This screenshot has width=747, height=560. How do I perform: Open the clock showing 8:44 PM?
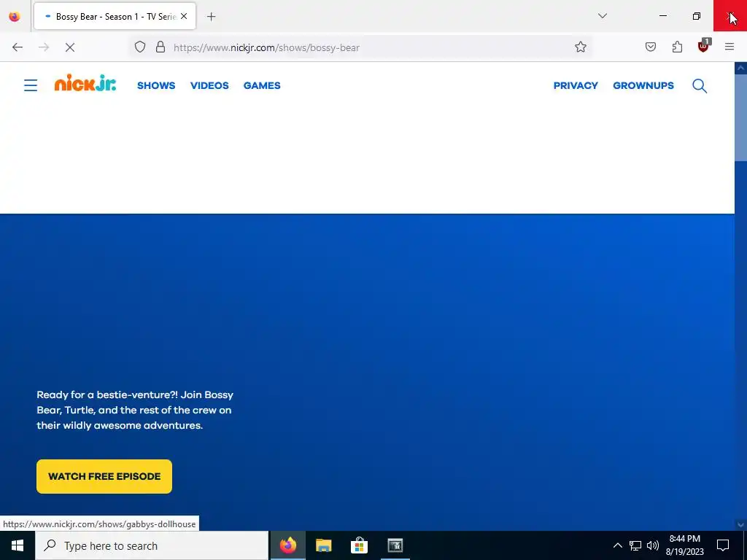coord(684,545)
